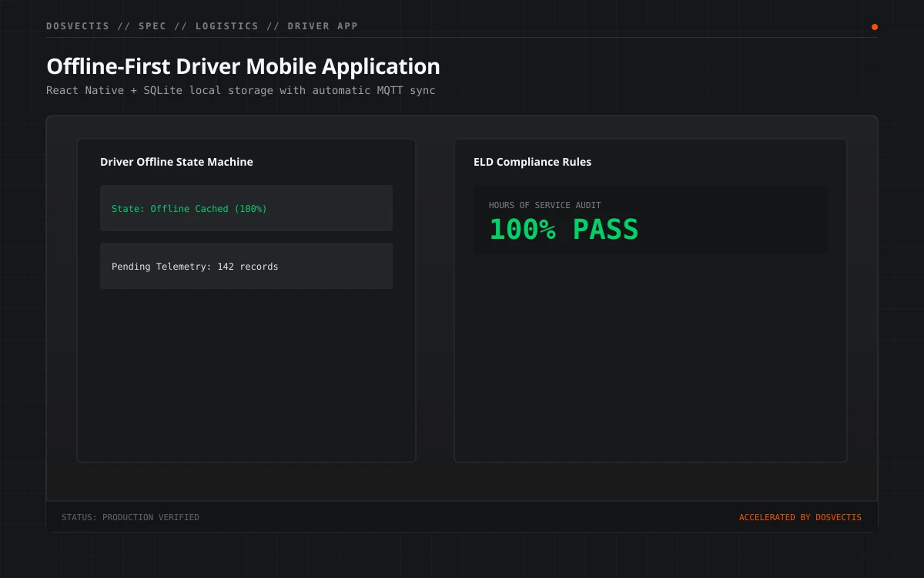Click the State: Offline Cached (100%) row

tap(246, 208)
